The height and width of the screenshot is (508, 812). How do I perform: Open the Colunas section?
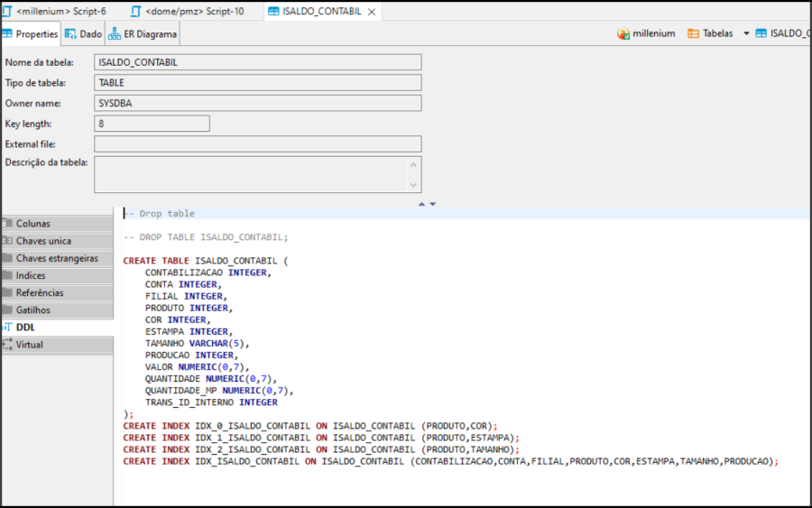(33, 224)
